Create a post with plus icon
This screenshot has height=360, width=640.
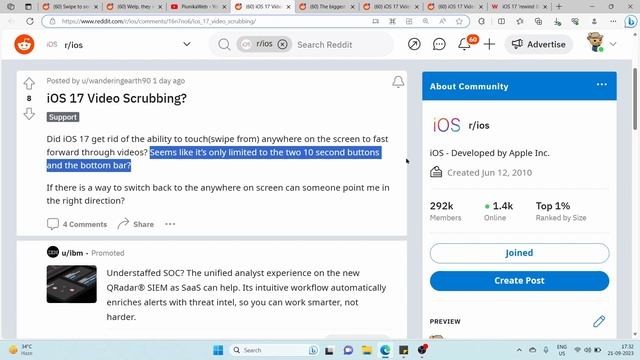489,44
